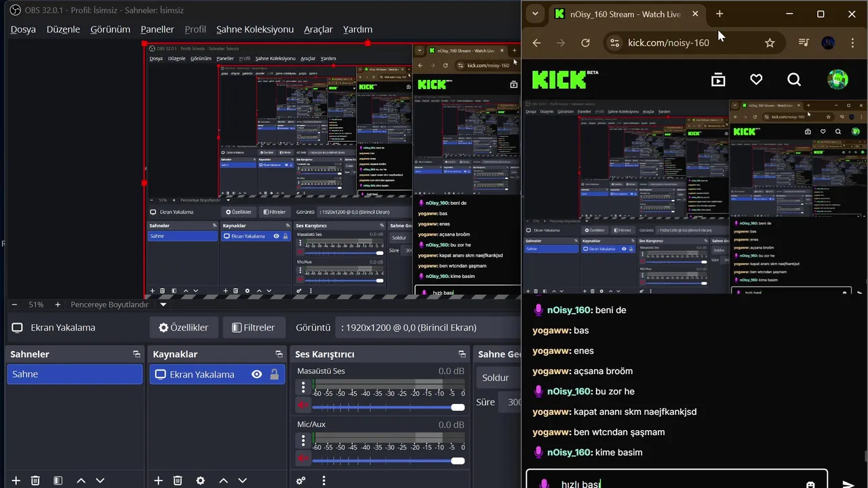Adjust Mic/Aux volume slider
The image size is (868, 488).
coord(389,461)
